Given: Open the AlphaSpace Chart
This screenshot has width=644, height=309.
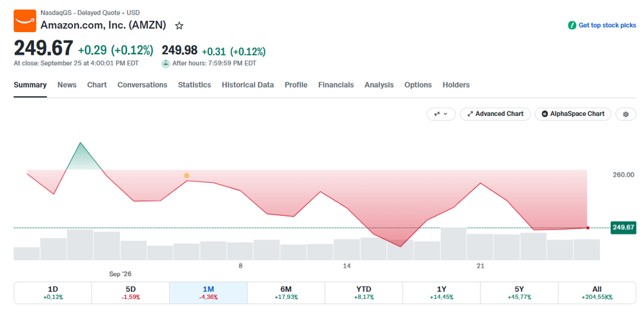Looking at the screenshot, I should point(573,115).
